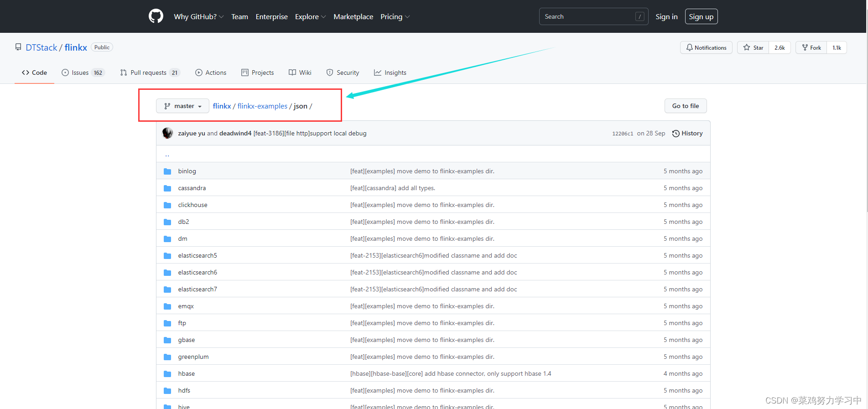Screen dimensions: 868x409
Task: Click commit hash 12206c1
Action: coord(623,134)
